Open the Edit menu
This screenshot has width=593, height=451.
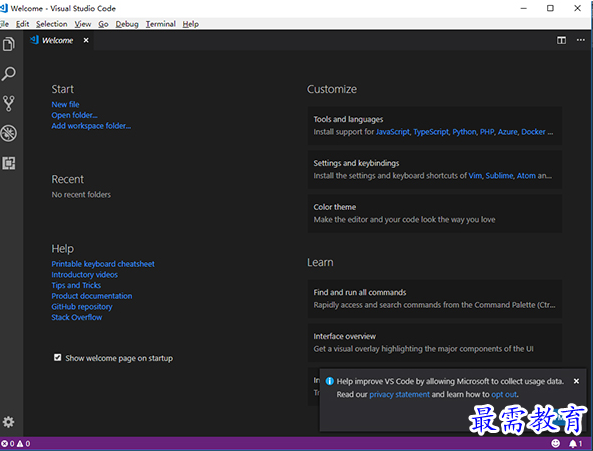[22, 24]
